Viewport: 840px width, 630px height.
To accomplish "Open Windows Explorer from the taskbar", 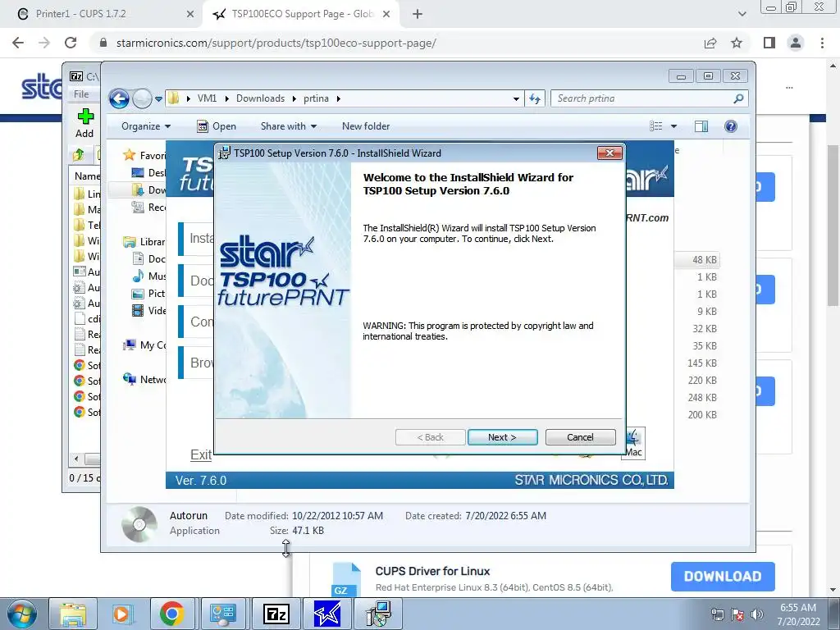I will coord(73,614).
